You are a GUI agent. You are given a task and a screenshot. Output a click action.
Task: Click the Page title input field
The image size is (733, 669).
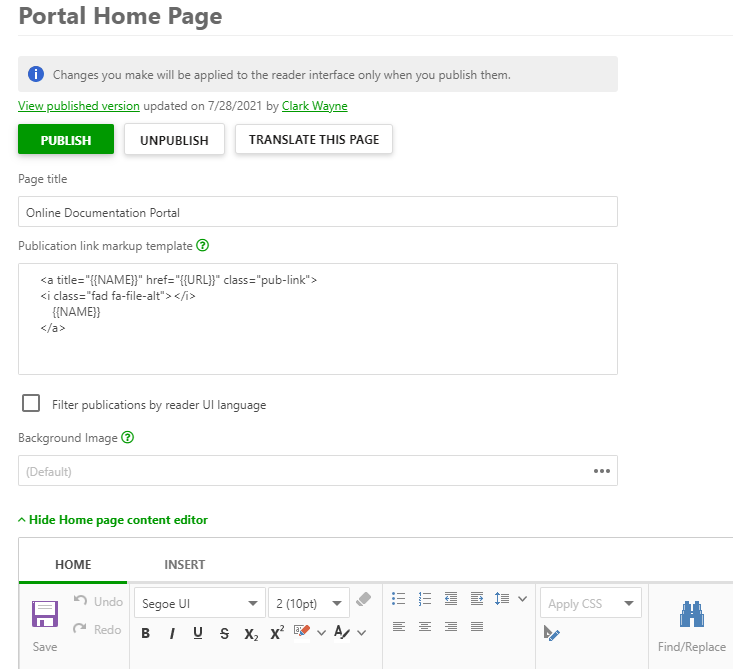click(317, 212)
